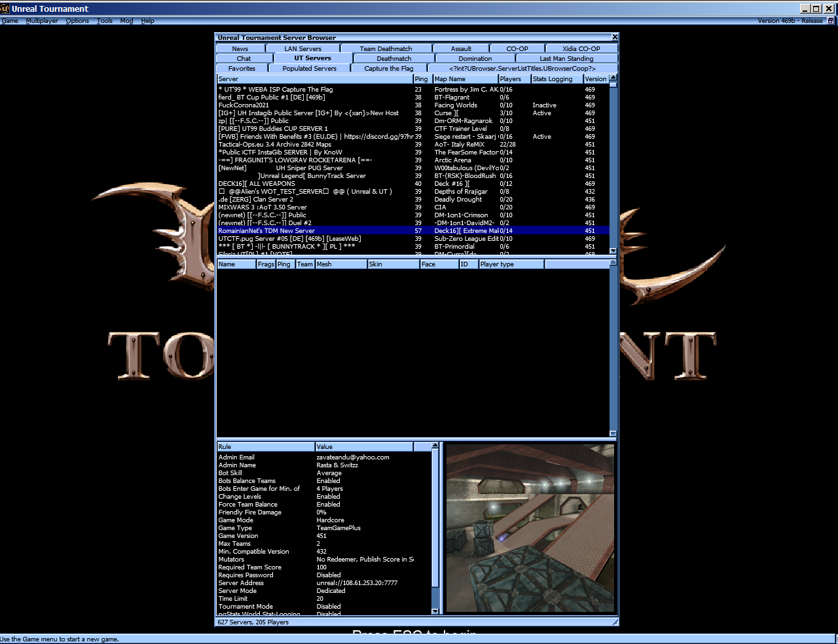The image size is (838, 644).
Task: Select the LAN Servers tab
Action: (x=304, y=48)
